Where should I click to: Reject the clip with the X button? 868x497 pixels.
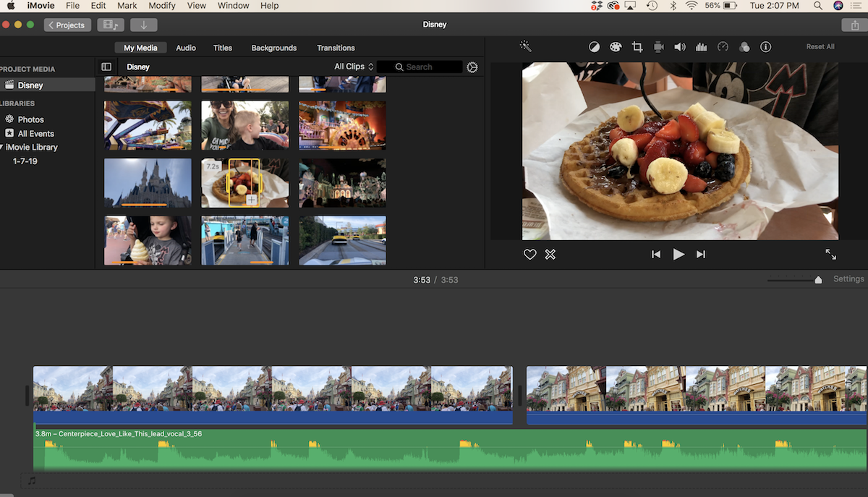(550, 255)
